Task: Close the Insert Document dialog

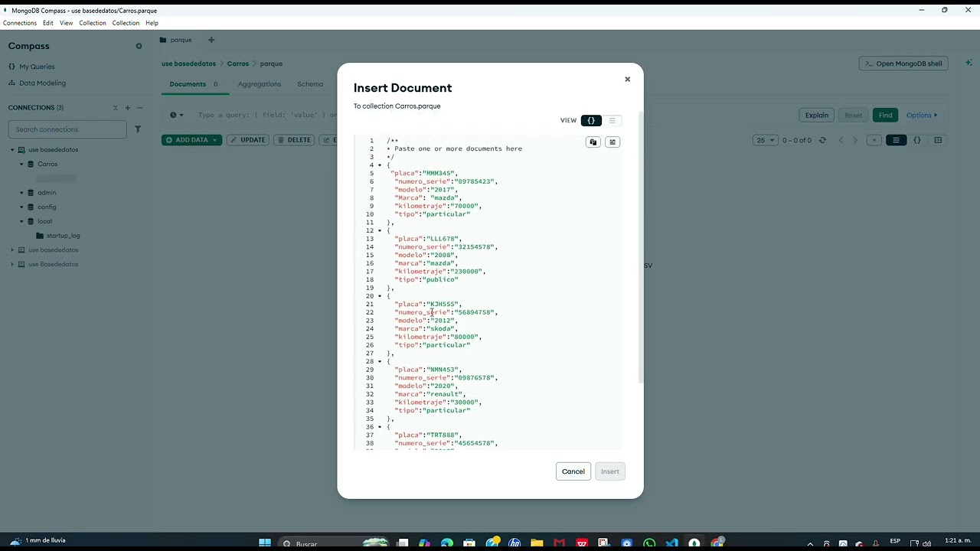Action: [627, 79]
